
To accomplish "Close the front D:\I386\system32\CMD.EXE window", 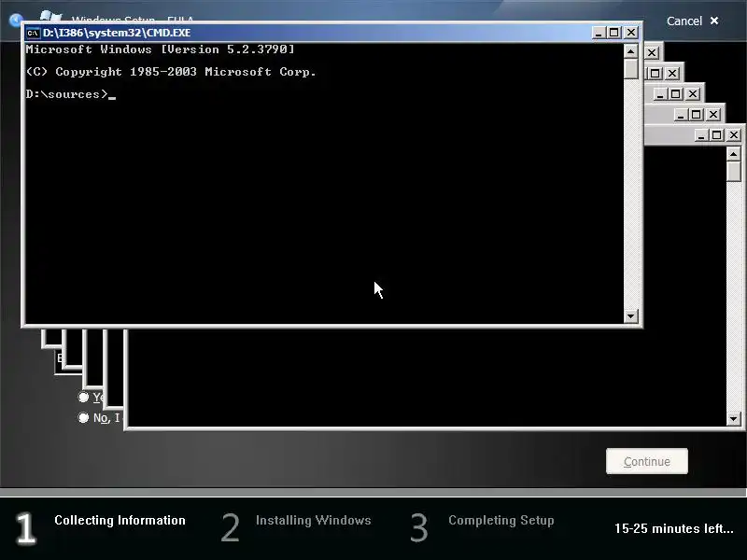I will click(631, 33).
